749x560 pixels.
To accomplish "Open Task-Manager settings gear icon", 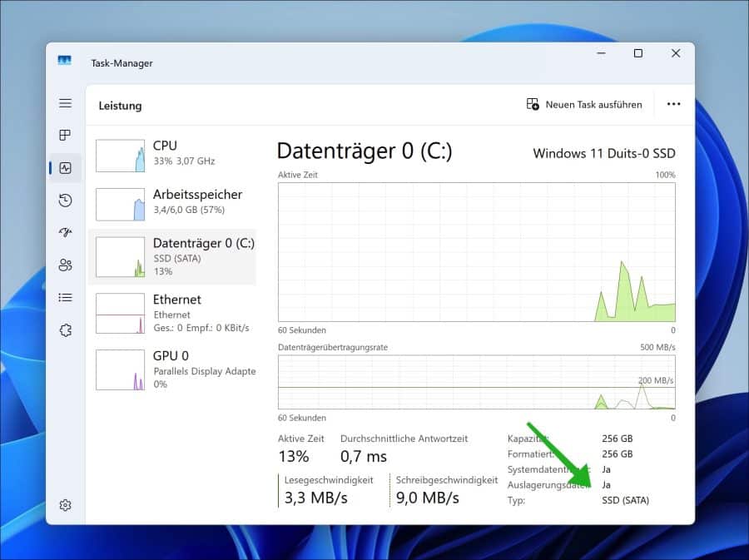I will 65,505.
